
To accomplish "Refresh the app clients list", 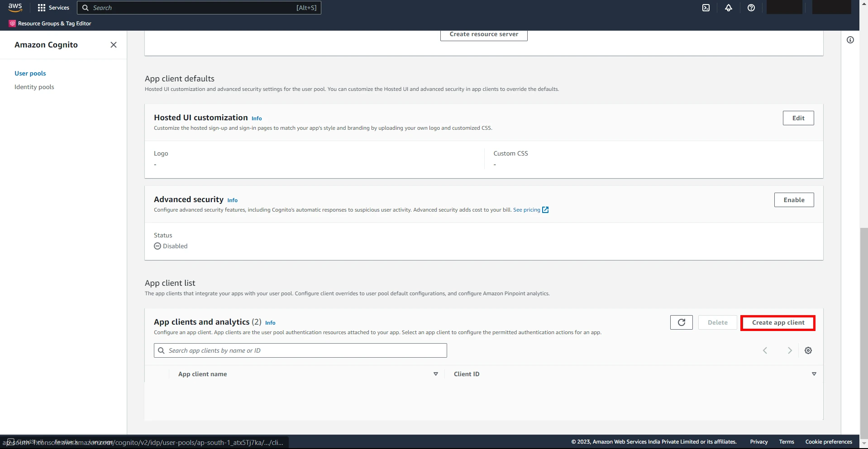I will 682,322.
